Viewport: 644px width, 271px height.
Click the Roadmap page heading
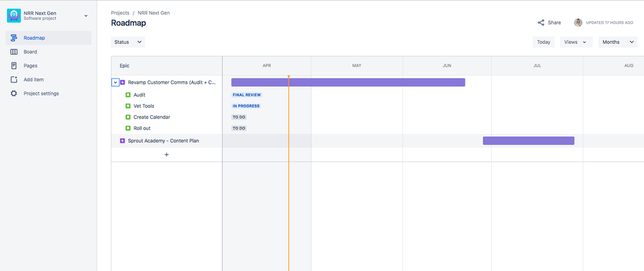point(128,23)
